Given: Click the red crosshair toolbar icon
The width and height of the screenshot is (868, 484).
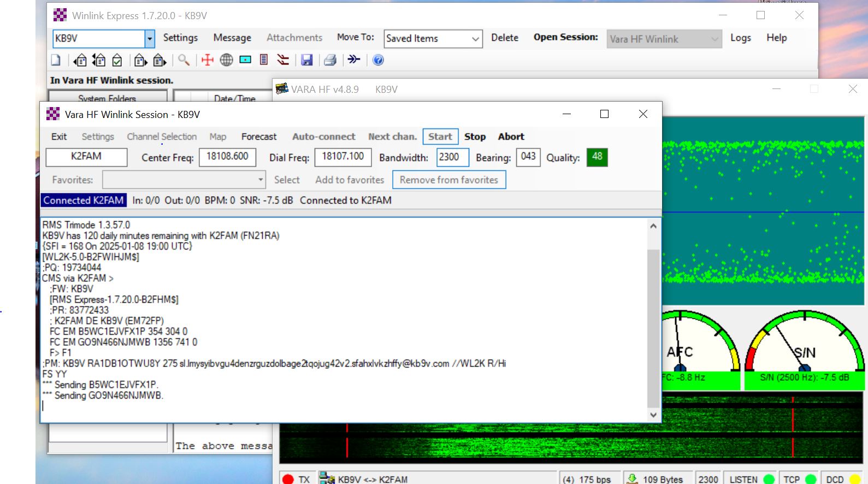Looking at the screenshot, I should (208, 60).
